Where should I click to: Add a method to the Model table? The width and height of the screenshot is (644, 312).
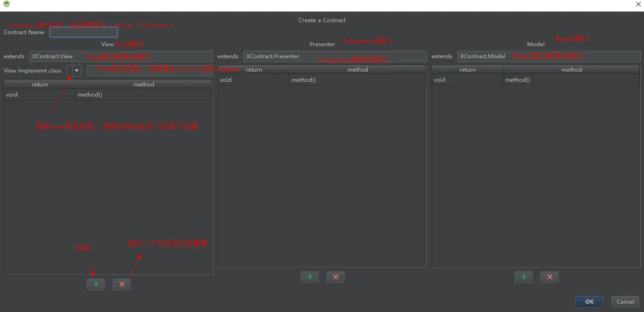click(523, 277)
